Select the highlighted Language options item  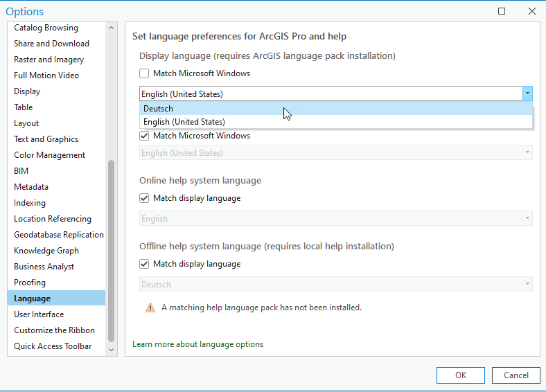[x=56, y=299]
